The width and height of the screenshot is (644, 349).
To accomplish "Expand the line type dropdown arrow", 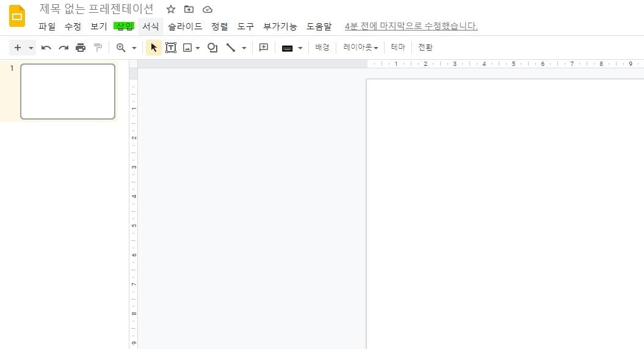I will [x=244, y=48].
